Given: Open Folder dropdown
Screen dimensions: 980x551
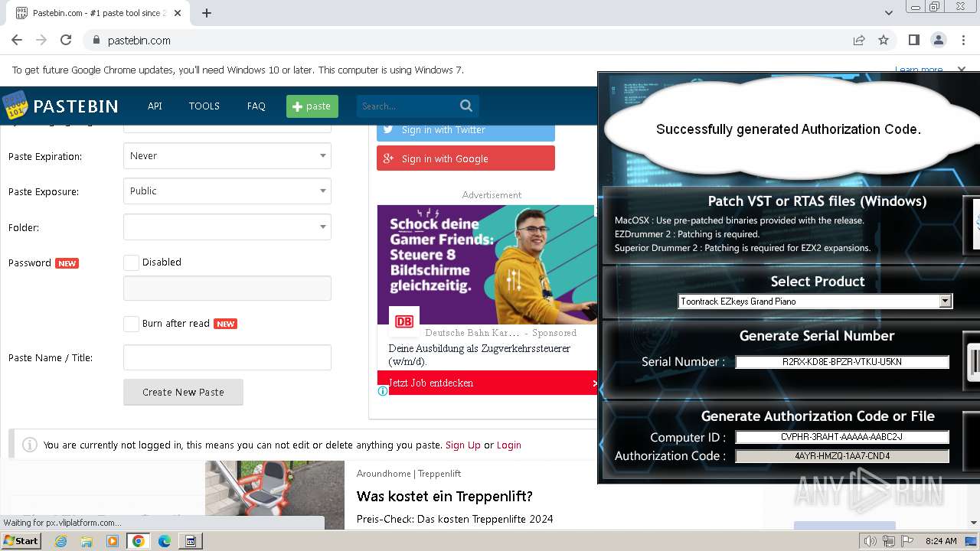Looking at the screenshot, I should pos(227,227).
